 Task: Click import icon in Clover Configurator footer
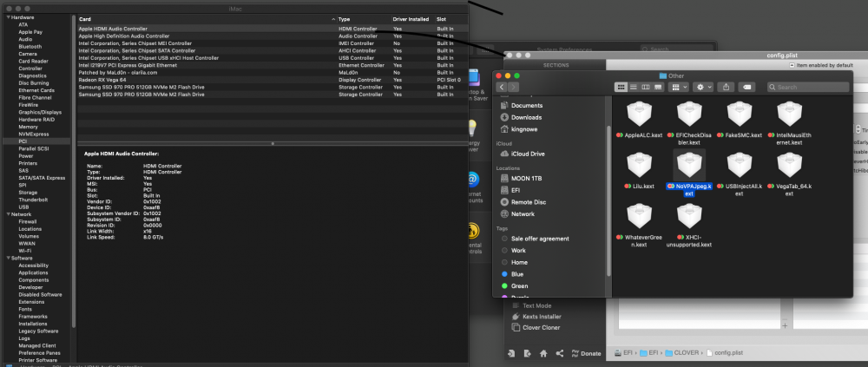pos(511,353)
